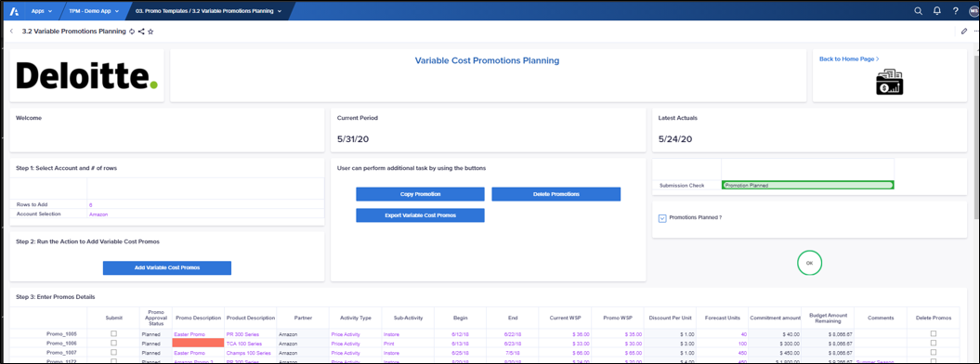Open the Apps dropdown
This screenshot has width=980, height=364.
[x=42, y=10]
